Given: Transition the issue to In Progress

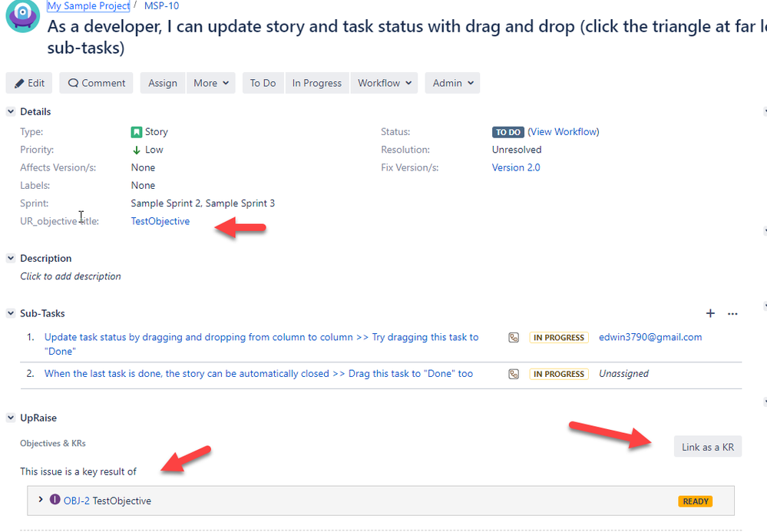Looking at the screenshot, I should (317, 83).
